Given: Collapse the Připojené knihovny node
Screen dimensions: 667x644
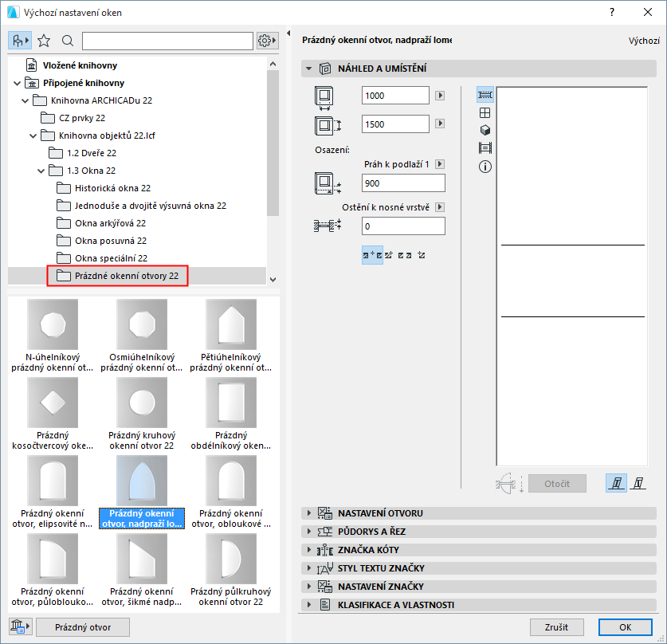Looking at the screenshot, I should pos(17,83).
